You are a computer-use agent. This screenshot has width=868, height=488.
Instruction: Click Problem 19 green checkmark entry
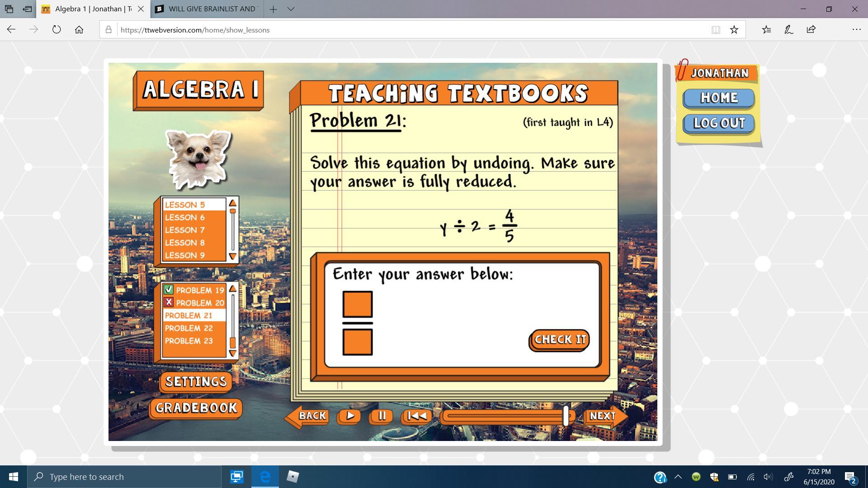click(x=194, y=290)
